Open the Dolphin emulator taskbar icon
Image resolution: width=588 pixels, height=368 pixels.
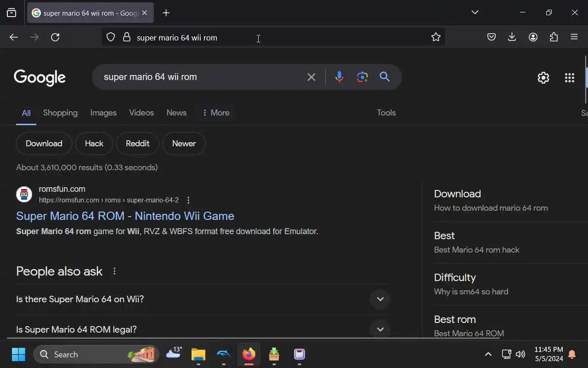[224, 354]
